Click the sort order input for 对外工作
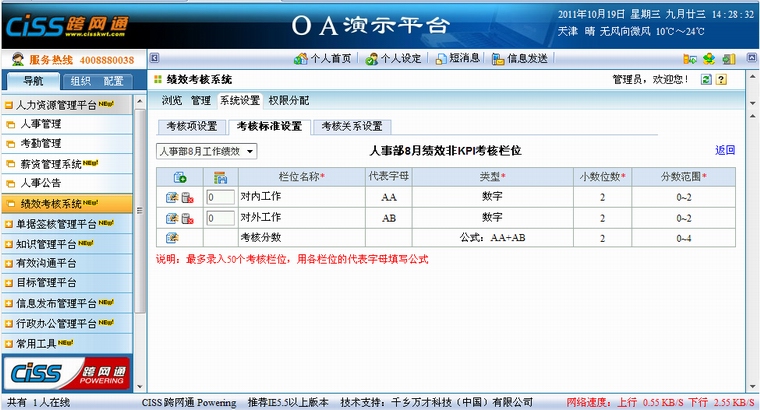 click(220, 218)
